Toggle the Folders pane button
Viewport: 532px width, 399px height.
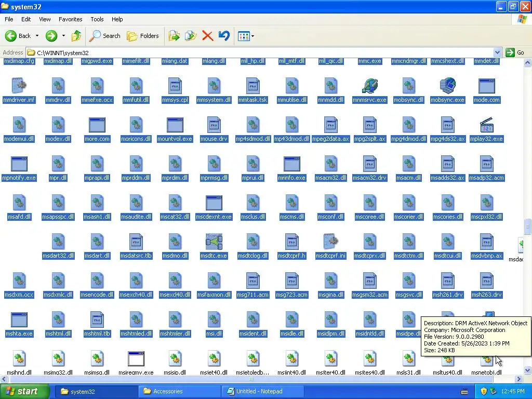pyautogui.click(x=143, y=36)
